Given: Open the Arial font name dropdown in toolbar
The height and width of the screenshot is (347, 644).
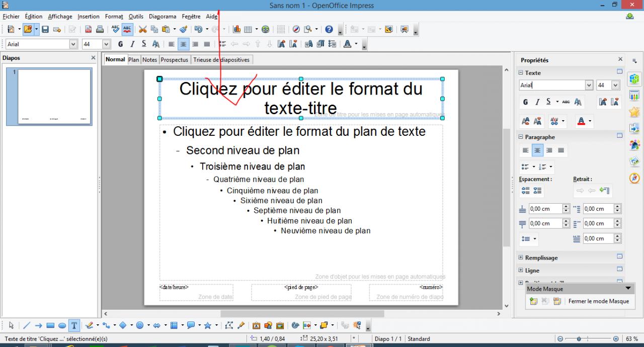Looking at the screenshot, I should 73,44.
